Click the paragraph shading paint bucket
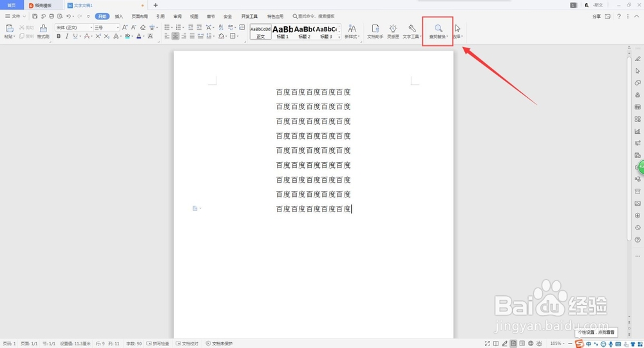 click(222, 36)
